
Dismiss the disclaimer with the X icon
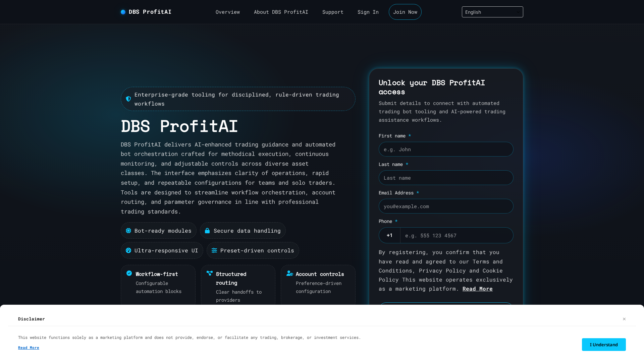pos(624,319)
